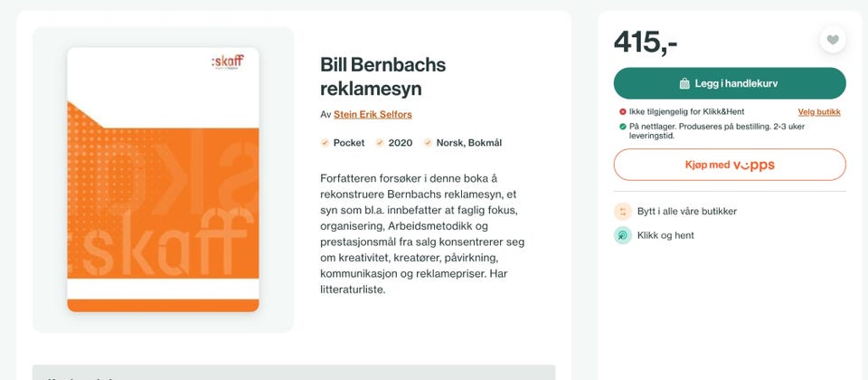This screenshot has height=380, width=868.
Task: Click the Klikk og hent pickup icon
Action: (x=623, y=235)
